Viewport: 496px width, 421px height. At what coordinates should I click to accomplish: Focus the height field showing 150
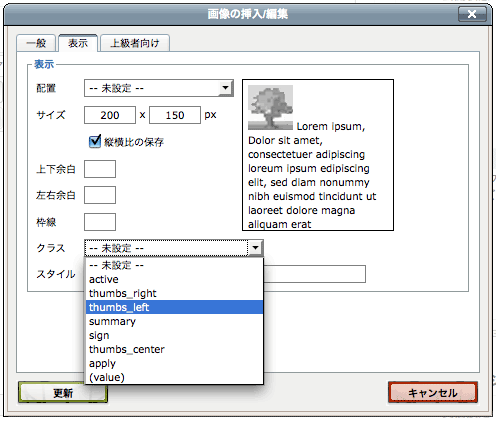(x=175, y=115)
